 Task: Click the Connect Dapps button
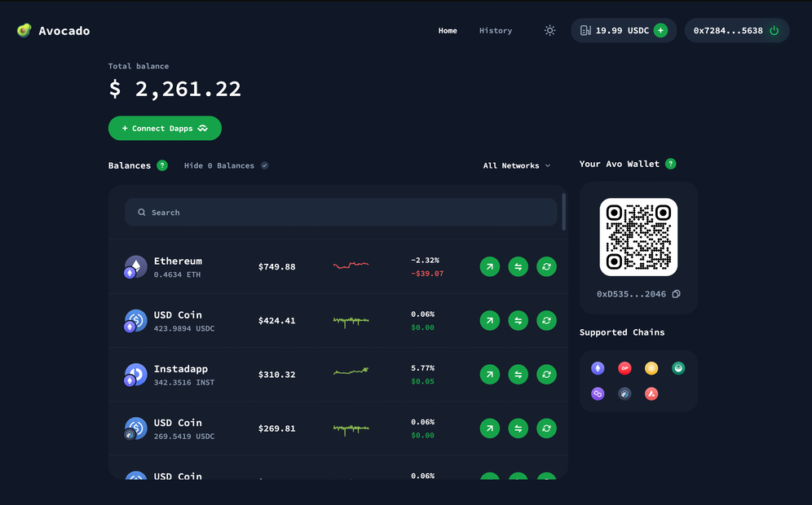coord(165,128)
